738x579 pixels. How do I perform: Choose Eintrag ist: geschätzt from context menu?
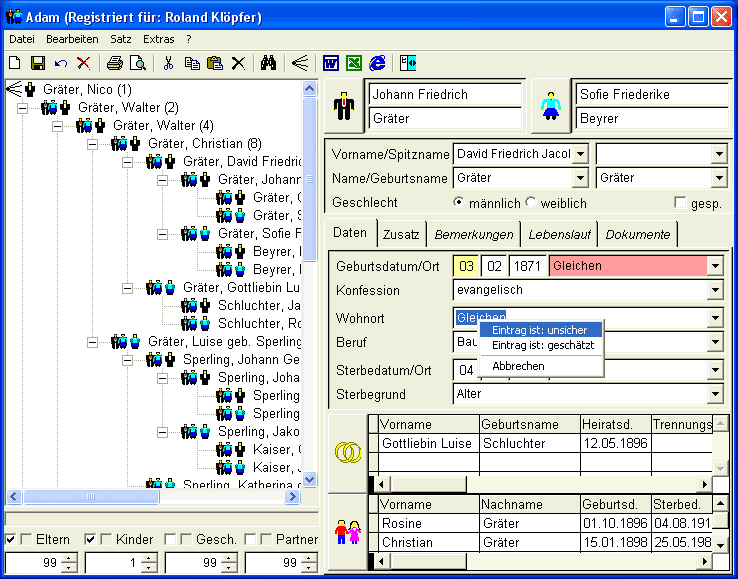click(540, 346)
